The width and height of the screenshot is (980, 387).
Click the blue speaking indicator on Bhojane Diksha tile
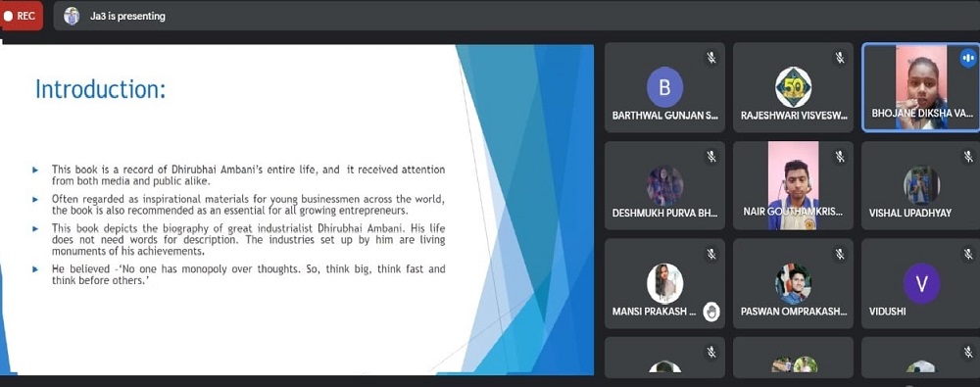point(967,58)
